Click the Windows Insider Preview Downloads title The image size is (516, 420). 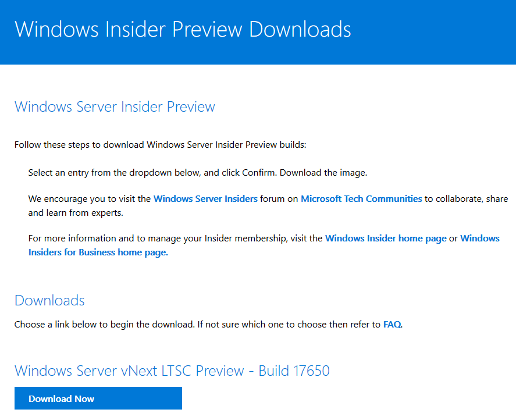183,29
